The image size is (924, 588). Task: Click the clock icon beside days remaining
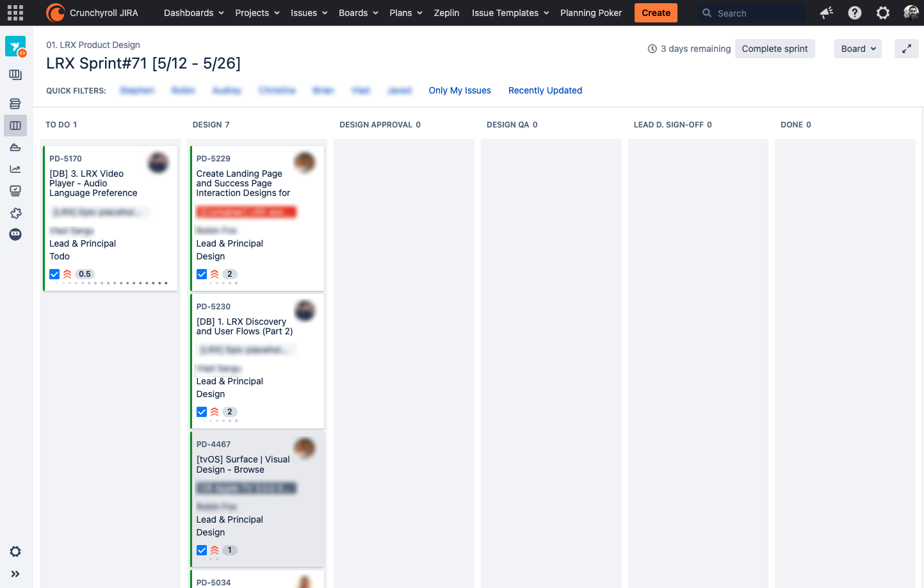click(652, 49)
